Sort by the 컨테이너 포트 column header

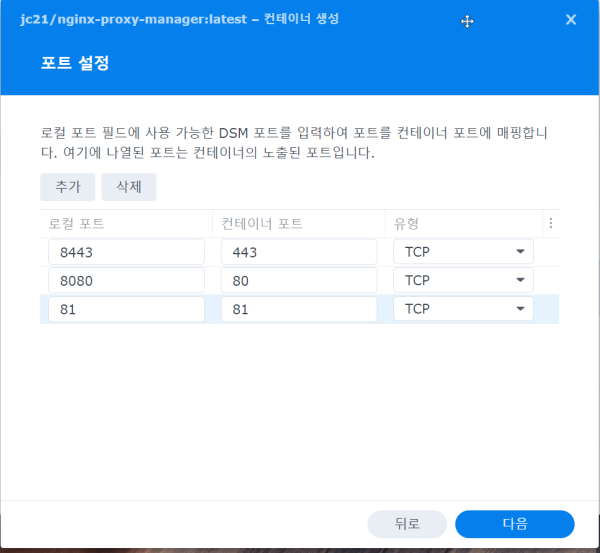tap(298, 223)
